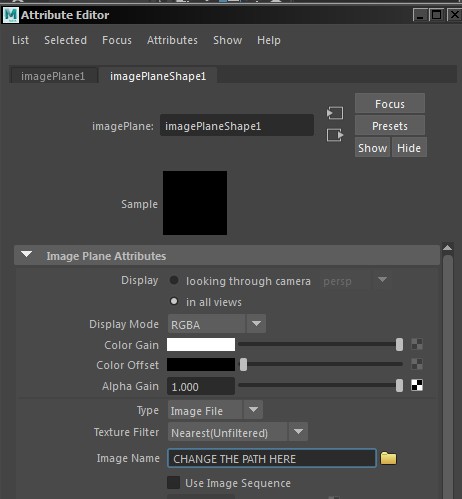Open the Type Image File dropdown
462x499 pixels.
(x=215, y=410)
